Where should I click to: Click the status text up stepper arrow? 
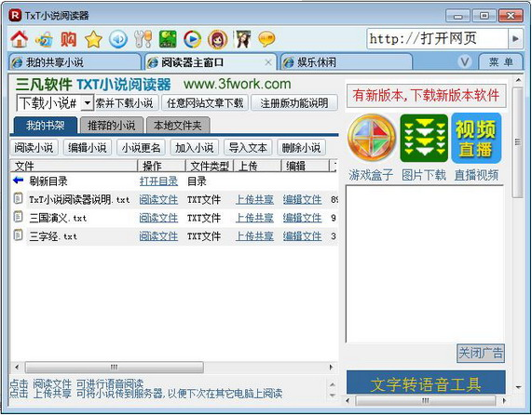pyautogui.click(x=333, y=384)
